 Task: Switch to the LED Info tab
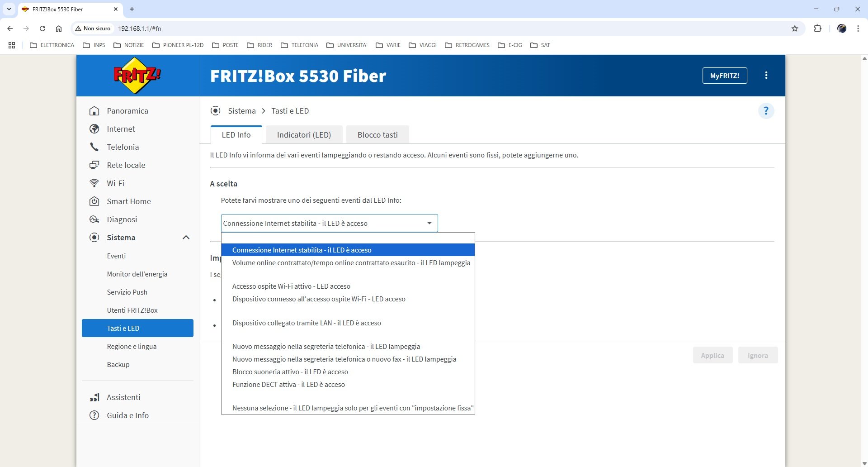[236, 135]
